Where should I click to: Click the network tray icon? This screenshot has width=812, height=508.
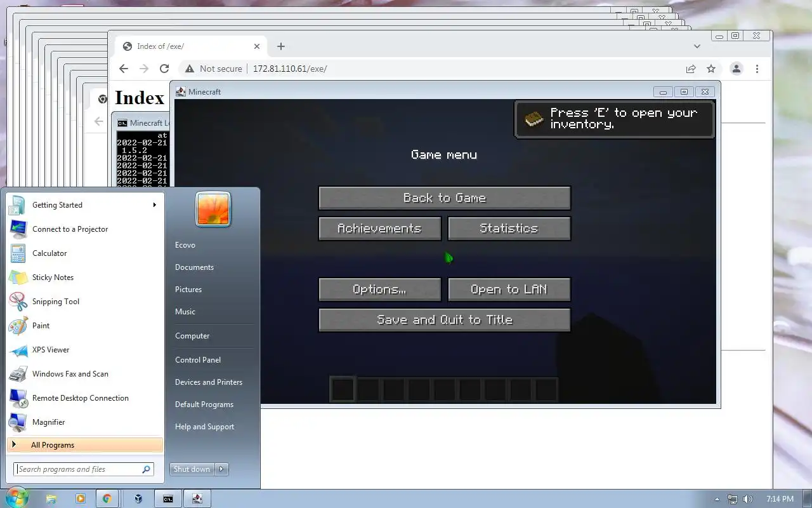coord(733,499)
